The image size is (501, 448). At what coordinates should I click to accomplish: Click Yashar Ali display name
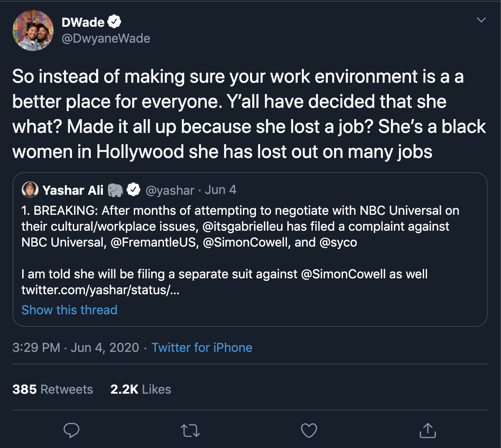[73, 190]
